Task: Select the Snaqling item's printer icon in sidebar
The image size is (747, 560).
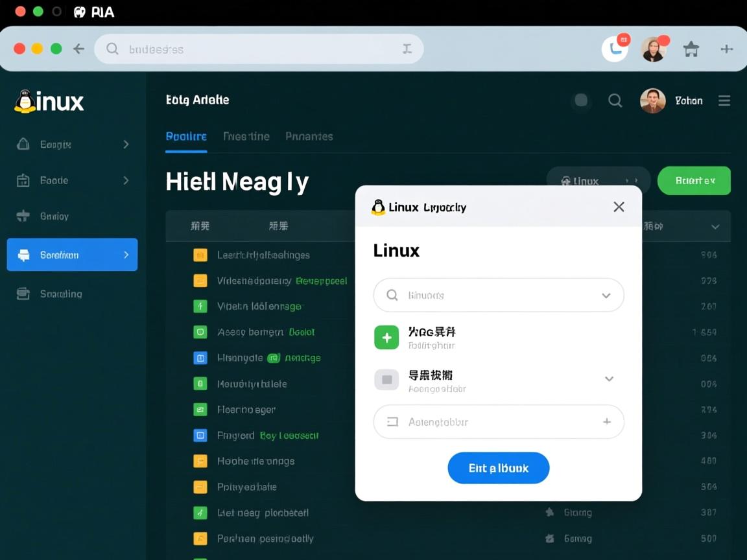Action: (24, 294)
